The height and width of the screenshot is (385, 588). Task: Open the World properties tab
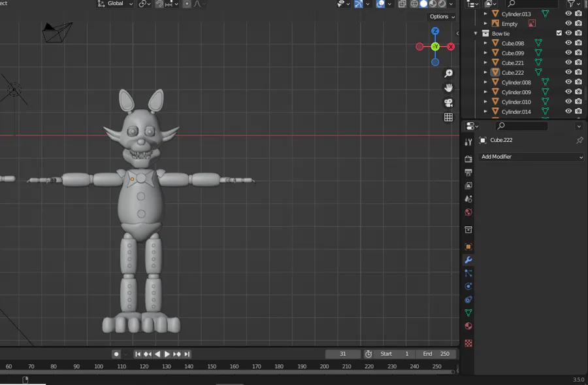(x=468, y=212)
